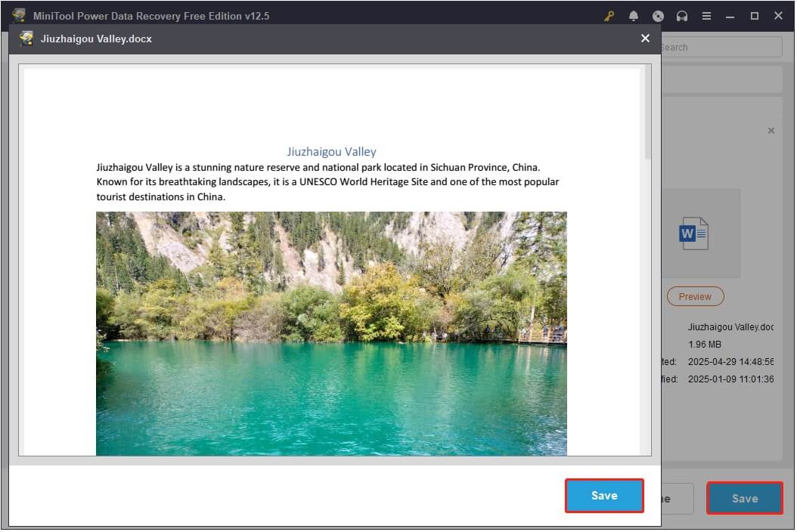
Task: Click the file icon beside Jiuzhaigou Valley.docx title
Action: pos(26,39)
